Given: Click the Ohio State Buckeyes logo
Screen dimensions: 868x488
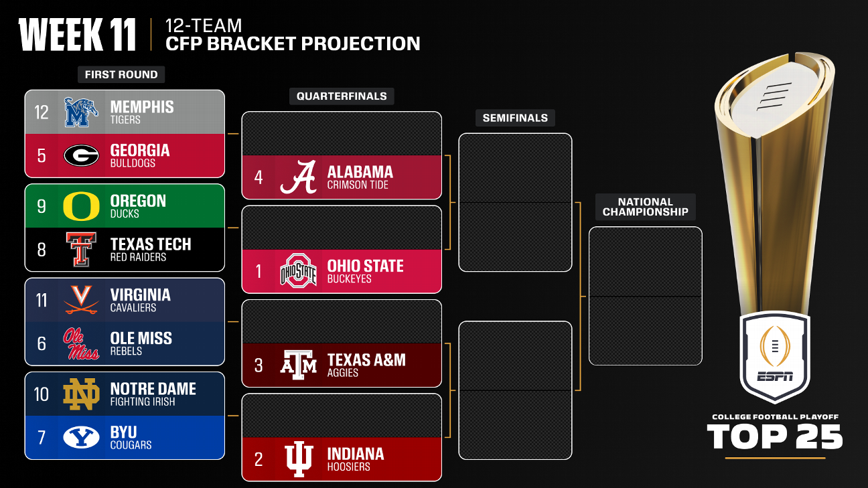Looking at the screenshot, I should (298, 271).
